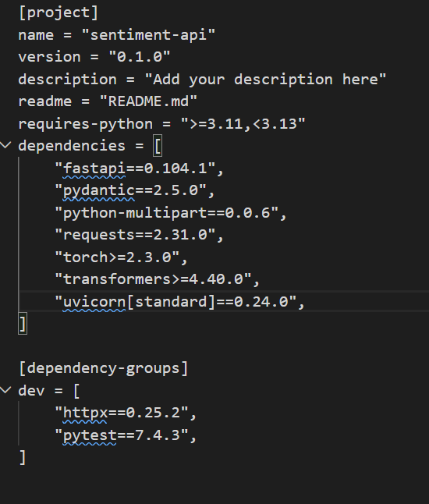429x504 pixels.
Task: Click the version value "0.1.0"
Action: 140,57
